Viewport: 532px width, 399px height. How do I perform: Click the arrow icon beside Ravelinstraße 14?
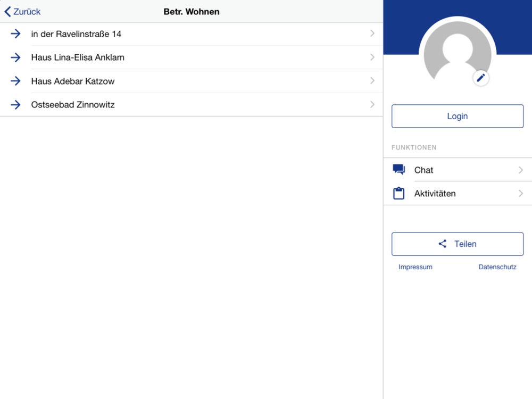[x=15, y=34]
